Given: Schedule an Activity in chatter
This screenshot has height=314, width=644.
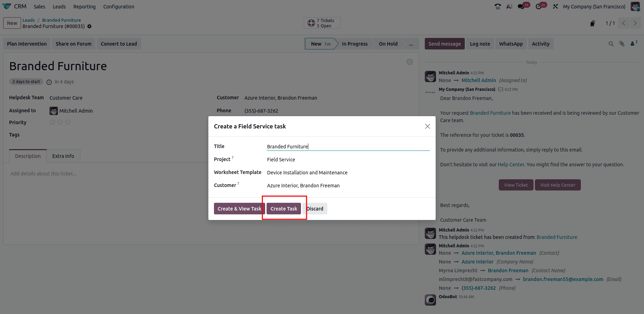Looking at the screenshot, I should point(541,44).
